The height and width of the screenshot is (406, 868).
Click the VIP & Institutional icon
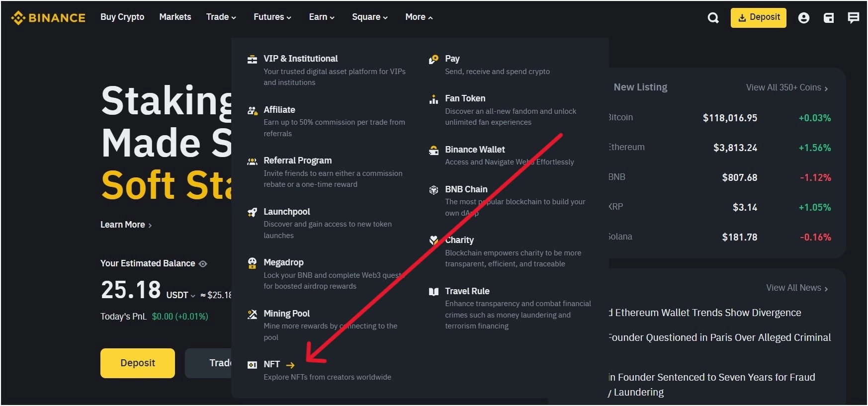tap(253, 59)
